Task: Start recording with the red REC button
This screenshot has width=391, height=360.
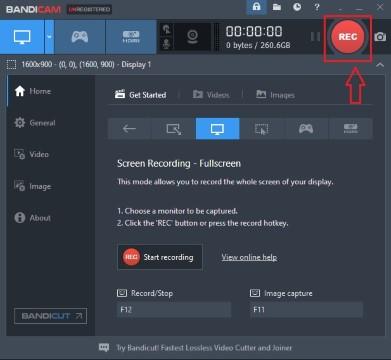Action: 347,37
